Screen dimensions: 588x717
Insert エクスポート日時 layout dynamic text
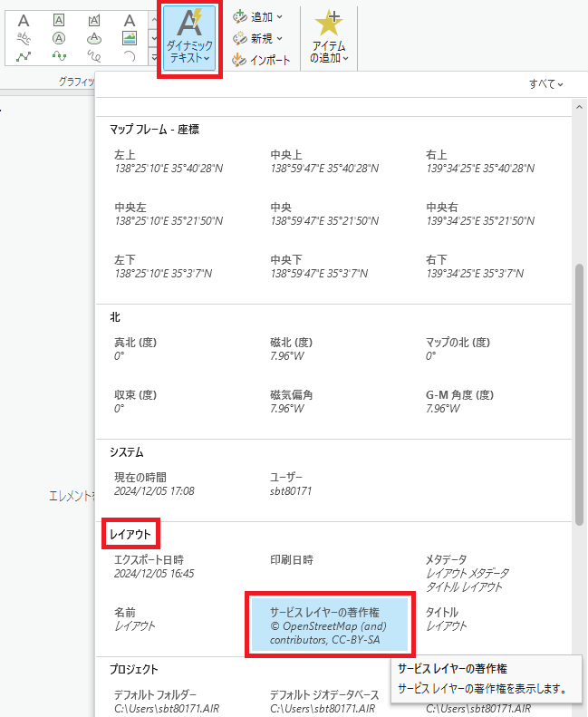154,567
